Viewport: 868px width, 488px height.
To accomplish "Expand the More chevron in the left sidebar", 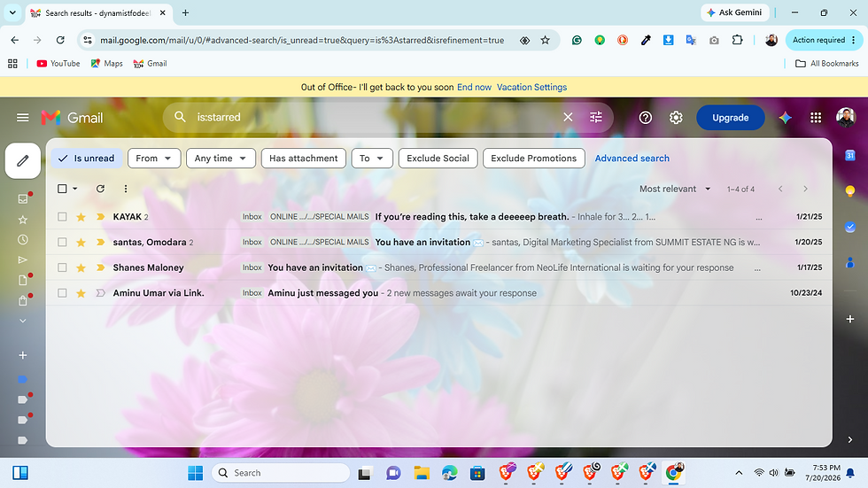I will pos(23,321).
